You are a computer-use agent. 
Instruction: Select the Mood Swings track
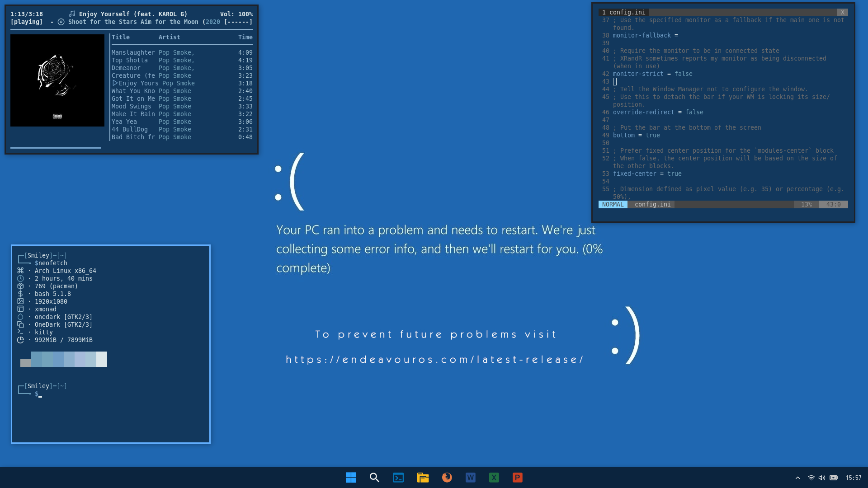click(182, 107)
